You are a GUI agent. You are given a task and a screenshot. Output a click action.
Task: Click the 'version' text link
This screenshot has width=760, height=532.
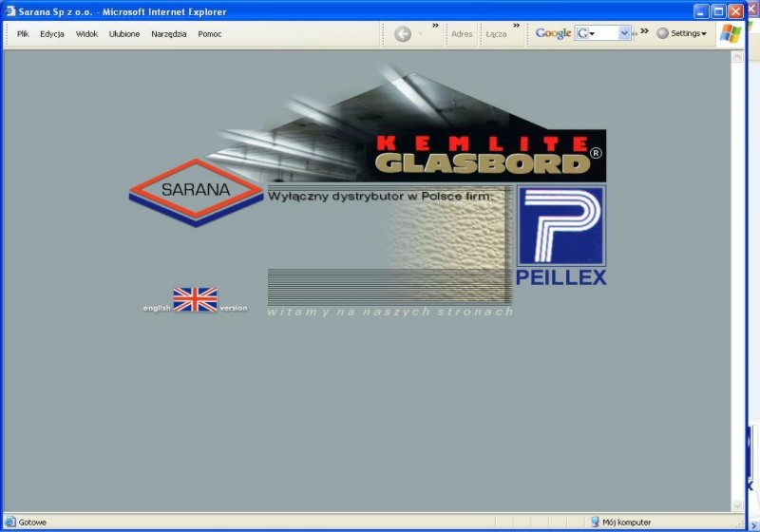click(234, 308)
